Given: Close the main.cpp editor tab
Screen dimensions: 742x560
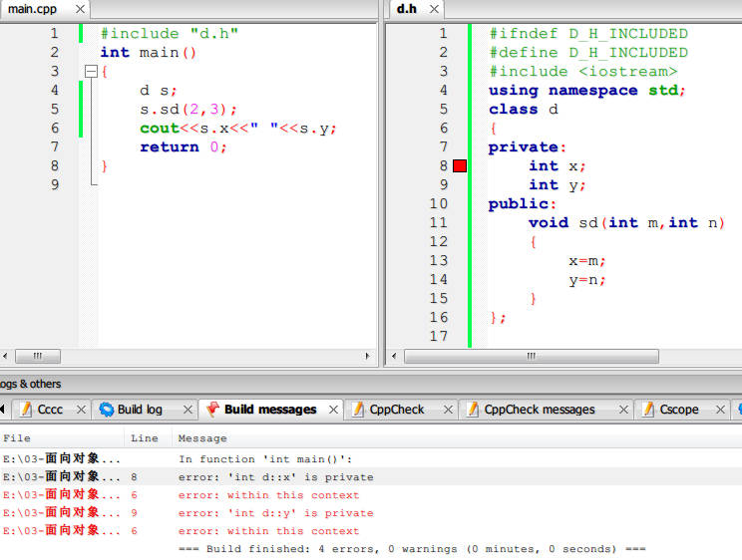Looking at the screenshot, I should pos(80,9).
